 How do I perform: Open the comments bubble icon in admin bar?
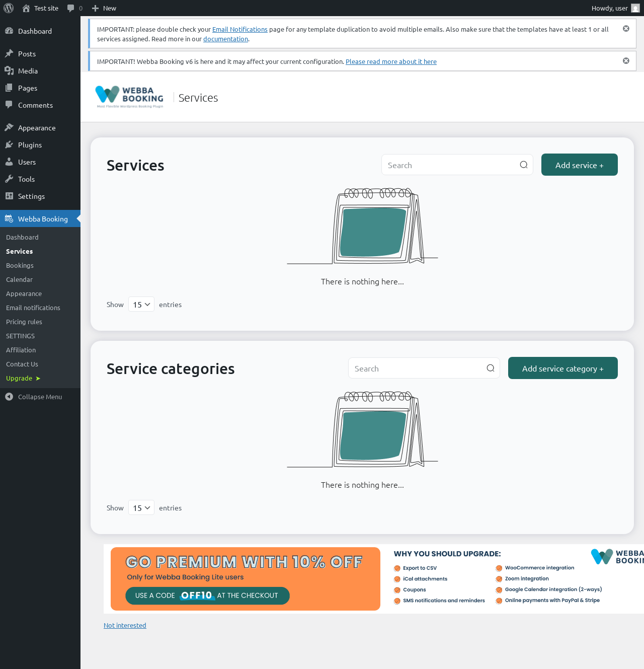point(70,8)
